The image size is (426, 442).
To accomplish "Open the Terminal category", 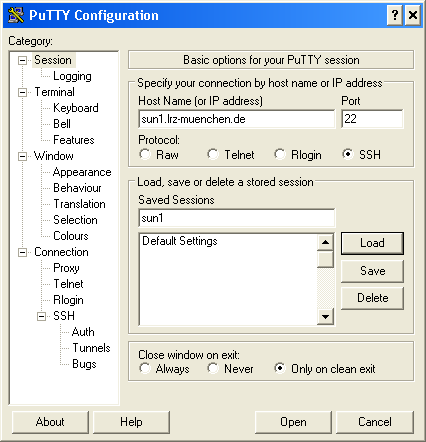I will point(55,92).
